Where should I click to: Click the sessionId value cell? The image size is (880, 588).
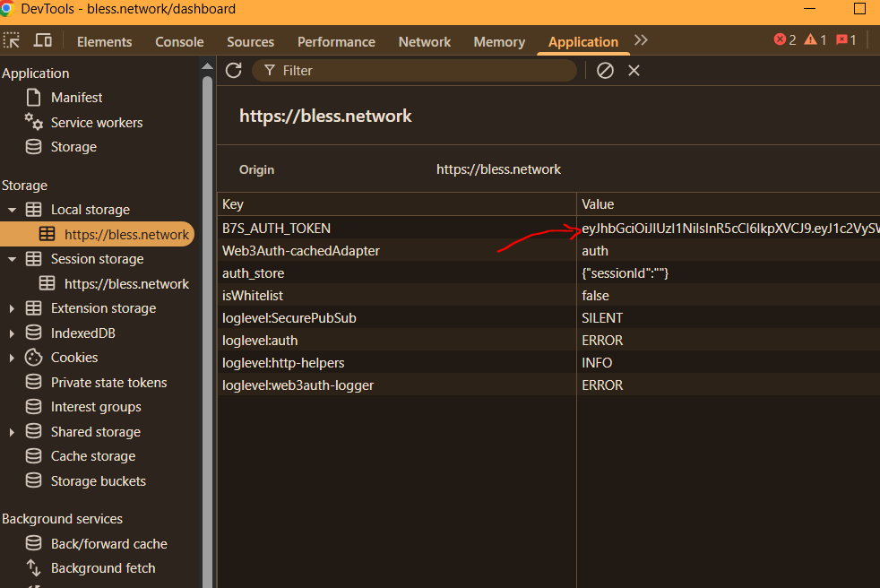(729, 273)
